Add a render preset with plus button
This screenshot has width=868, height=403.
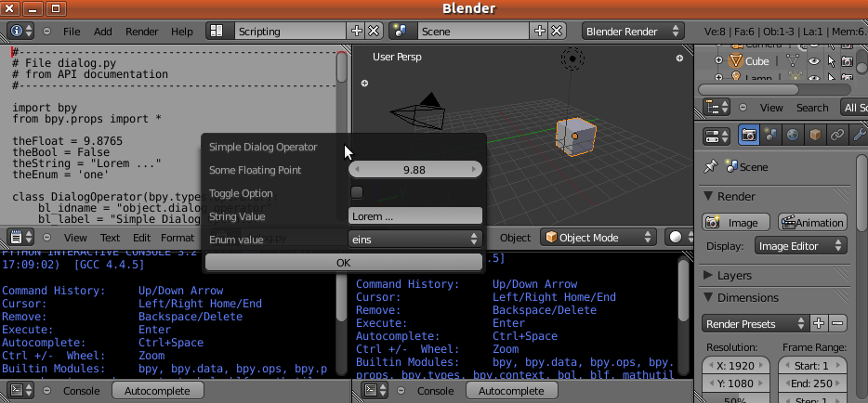click(x=819, y=323)
